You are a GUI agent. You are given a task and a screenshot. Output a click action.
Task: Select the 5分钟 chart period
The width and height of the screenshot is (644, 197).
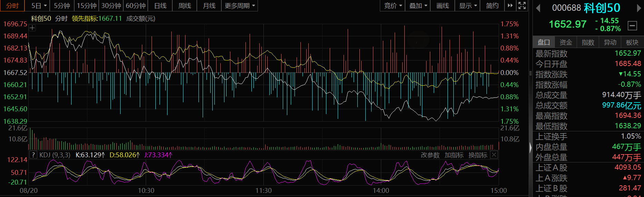[62, 6]
